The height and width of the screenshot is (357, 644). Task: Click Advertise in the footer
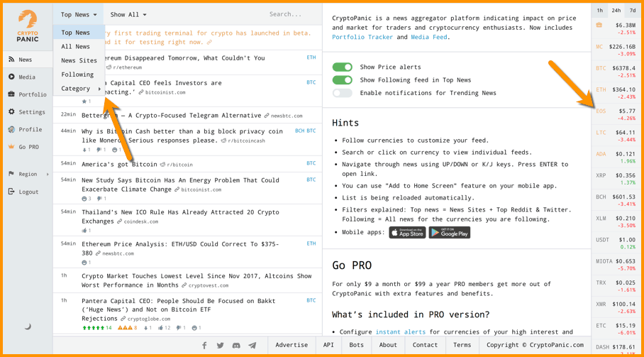pos(292,345)
